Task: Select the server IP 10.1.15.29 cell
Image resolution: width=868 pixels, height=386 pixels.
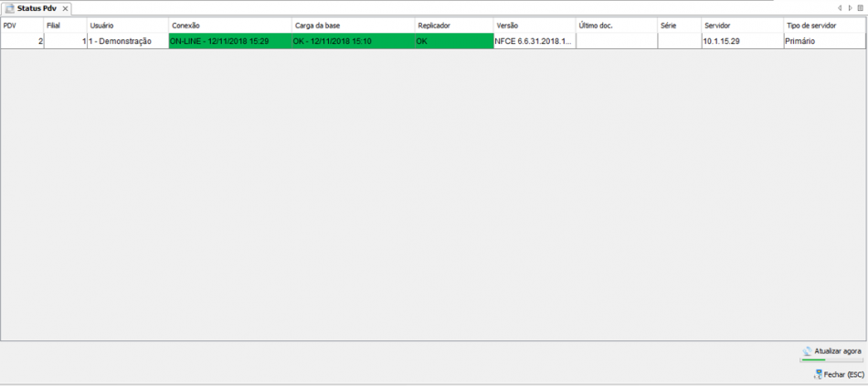Action: tap(741, 41)
